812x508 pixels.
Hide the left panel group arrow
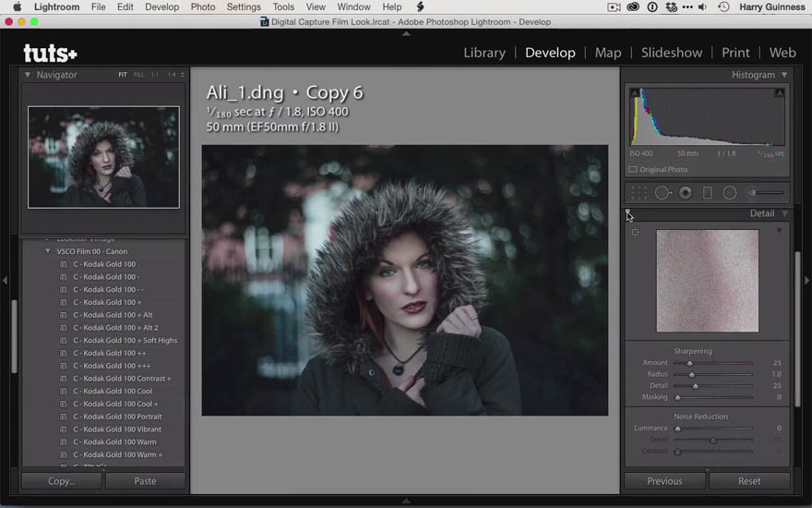pos(5,281)
